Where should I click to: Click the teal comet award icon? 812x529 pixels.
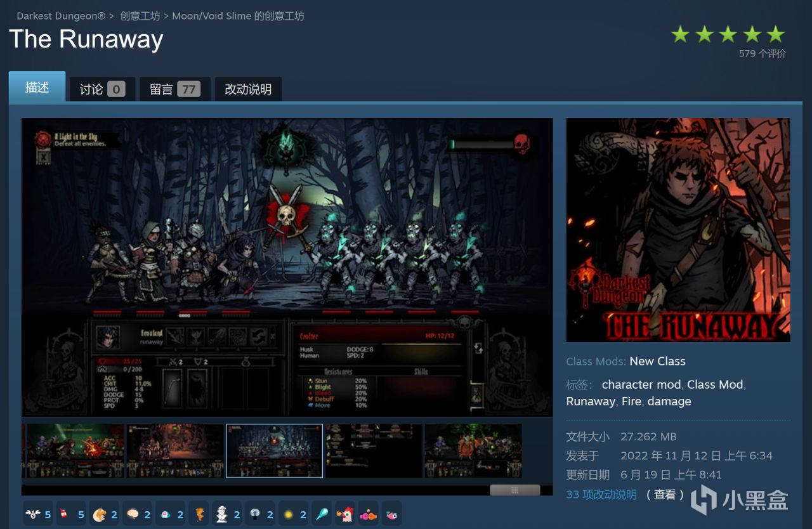coord(322,514)
